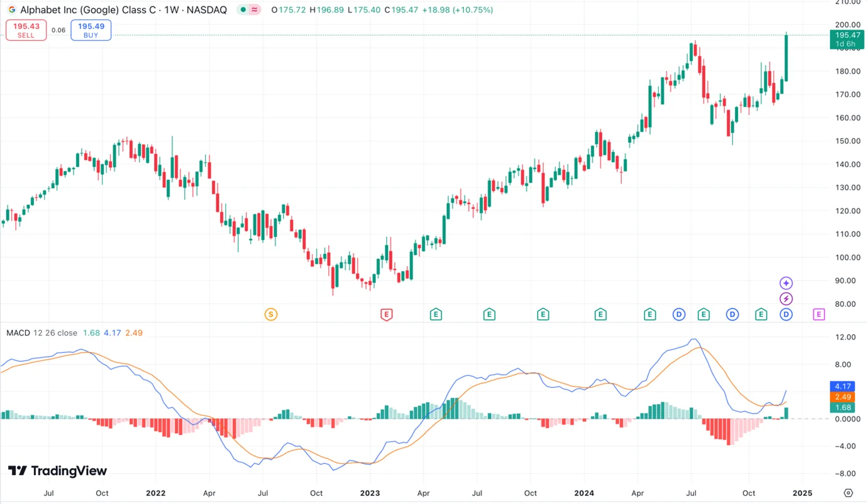Click the orange S split marker on the timeline
Image resolution: width=867 pixels, height=504 pixels.
pyautogui.click(x=271, y=314)
